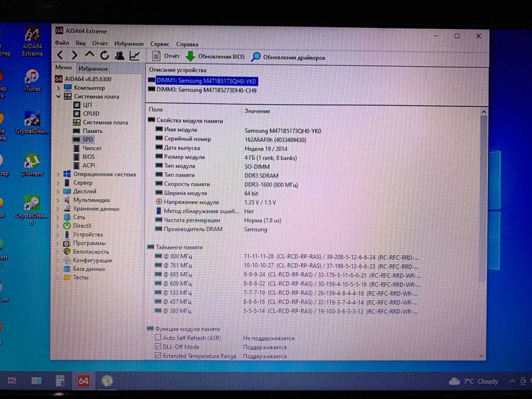Select BIOS in the tree

[84, 156]
